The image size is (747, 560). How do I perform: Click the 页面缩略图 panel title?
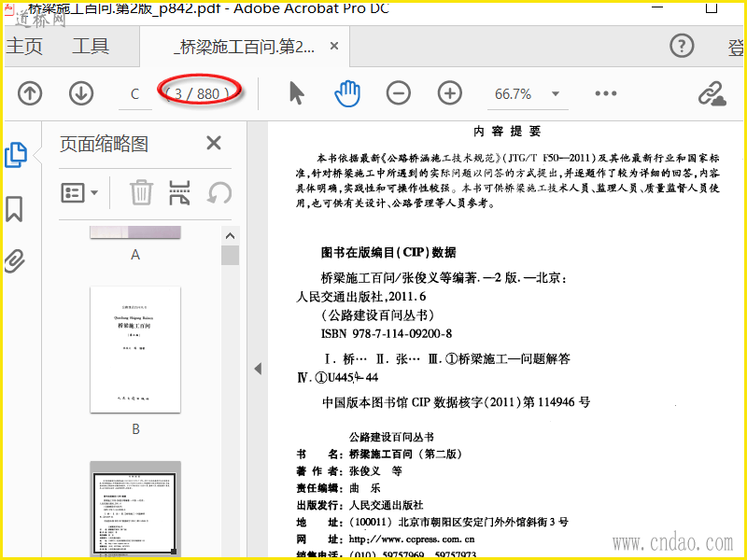coord(104,144)
